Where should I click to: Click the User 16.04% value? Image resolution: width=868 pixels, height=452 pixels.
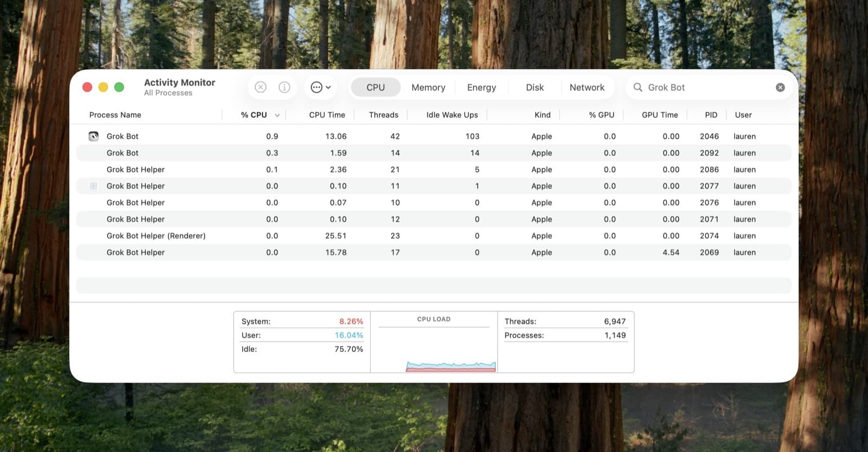[x=349, y=335]
